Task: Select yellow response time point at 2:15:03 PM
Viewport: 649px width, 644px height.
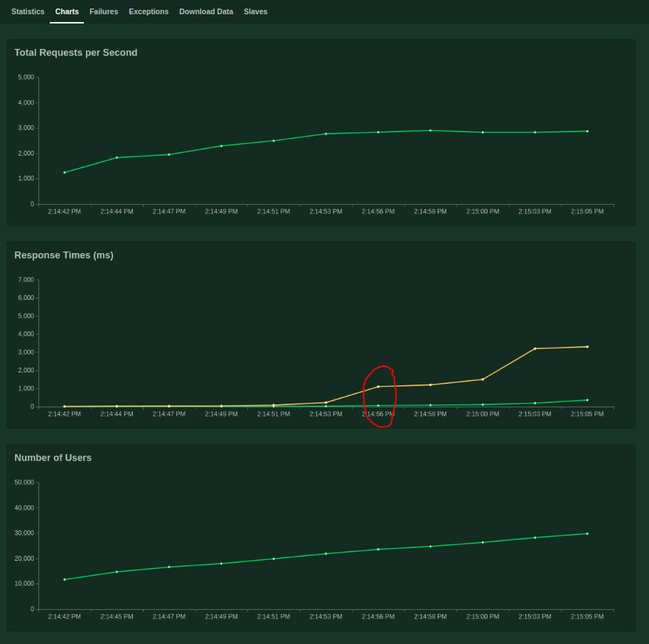Action: tap(535, 348)
